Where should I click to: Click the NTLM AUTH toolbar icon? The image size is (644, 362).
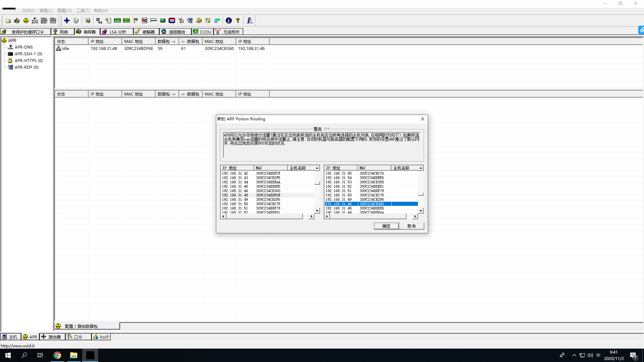pyautogui.click(x=35, y=21)
